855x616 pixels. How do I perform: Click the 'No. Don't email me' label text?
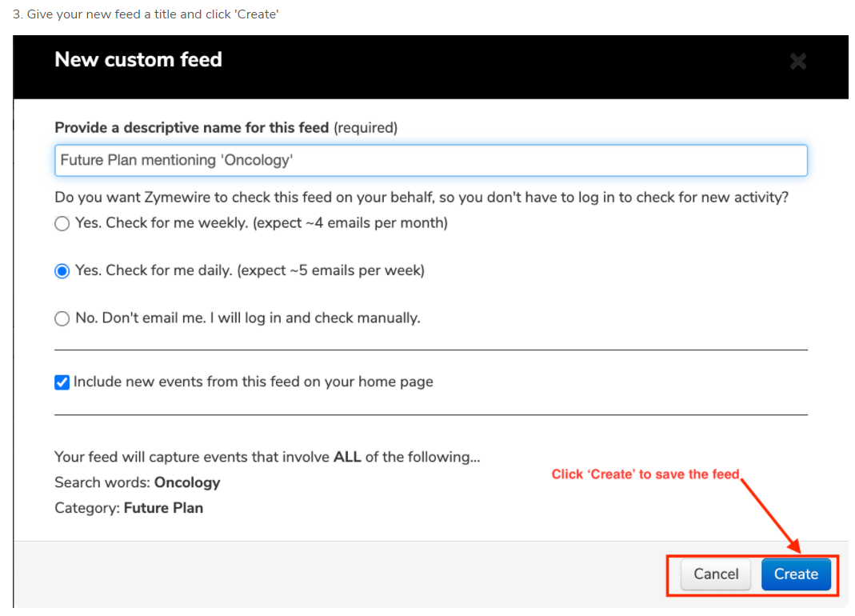coord(247,318)
